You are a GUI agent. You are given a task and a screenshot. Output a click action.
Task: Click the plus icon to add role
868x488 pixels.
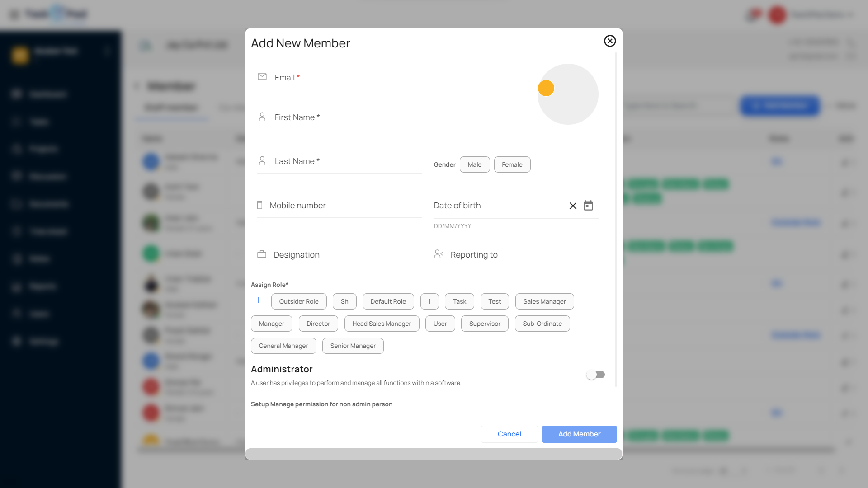click(x=258, y=300)
